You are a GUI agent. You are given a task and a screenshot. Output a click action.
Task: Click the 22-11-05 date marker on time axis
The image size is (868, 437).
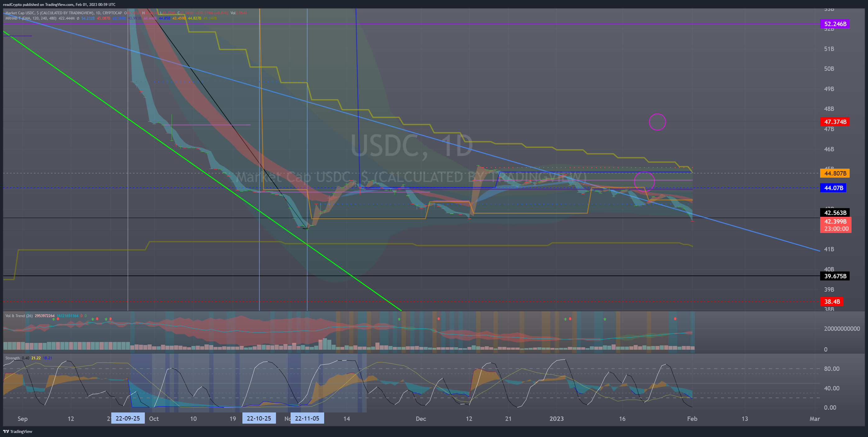[x=307, y=418]
